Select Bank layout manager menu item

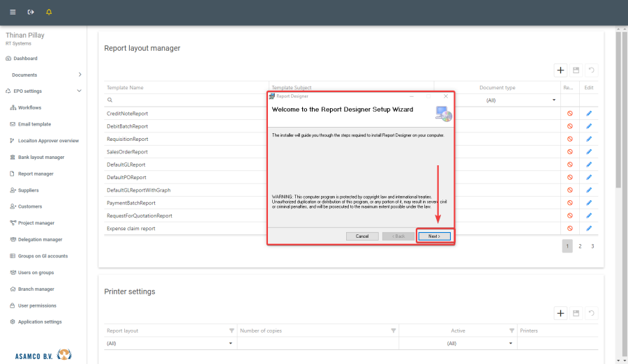click(40, 157)
